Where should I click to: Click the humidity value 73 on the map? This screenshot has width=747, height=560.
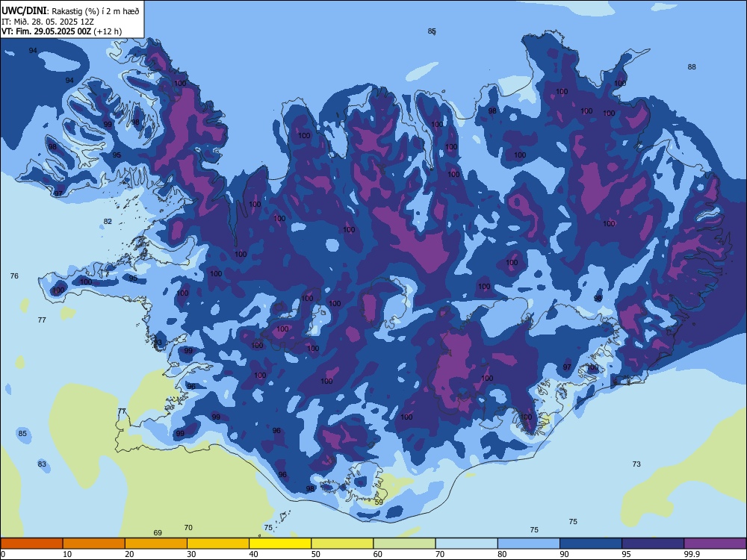(636, 464)
